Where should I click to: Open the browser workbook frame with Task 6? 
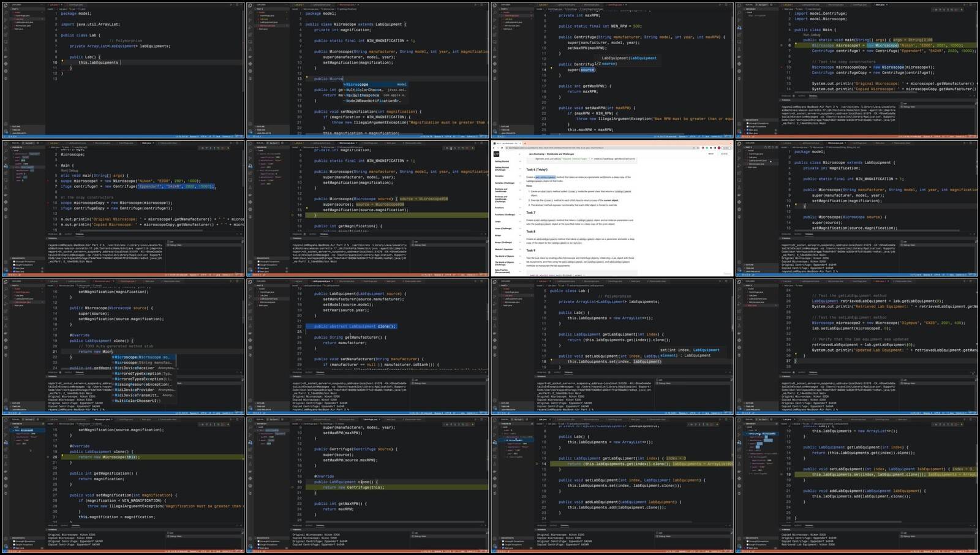(612, 208)
